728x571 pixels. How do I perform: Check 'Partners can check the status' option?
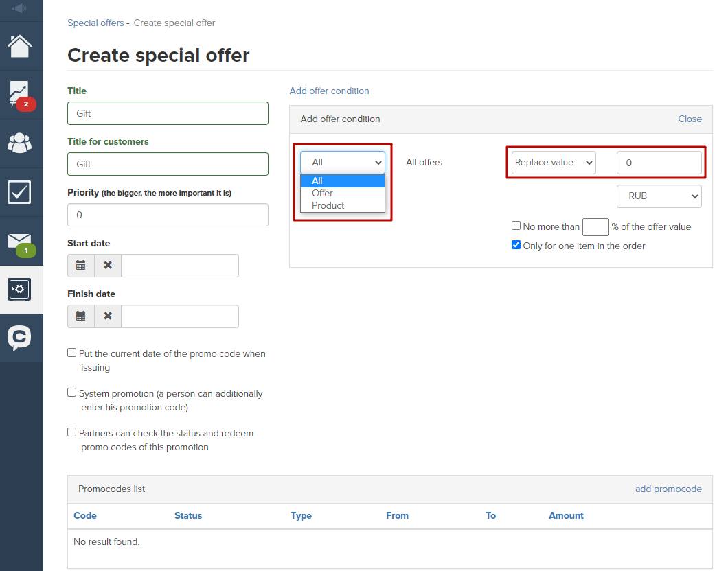pyautogui.click(x=72, y=433)
